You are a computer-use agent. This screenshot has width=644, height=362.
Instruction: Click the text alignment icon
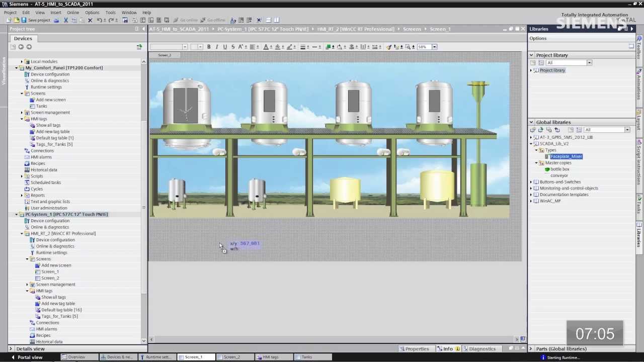coord(252,47)
